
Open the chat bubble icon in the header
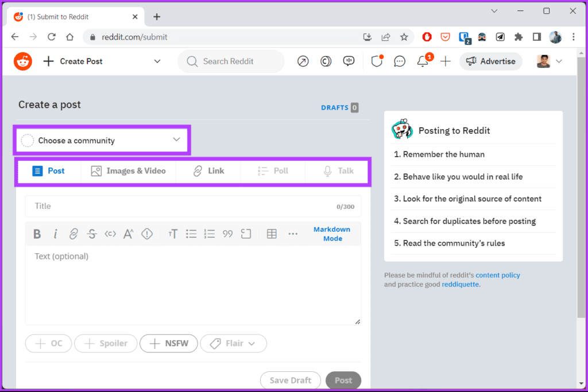pos(400,61)
